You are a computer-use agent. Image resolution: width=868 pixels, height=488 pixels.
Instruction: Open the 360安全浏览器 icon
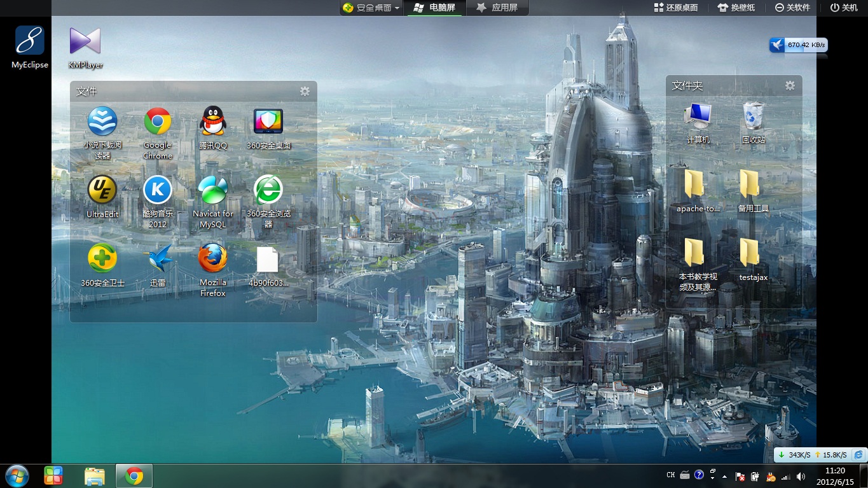click(268, 201)
